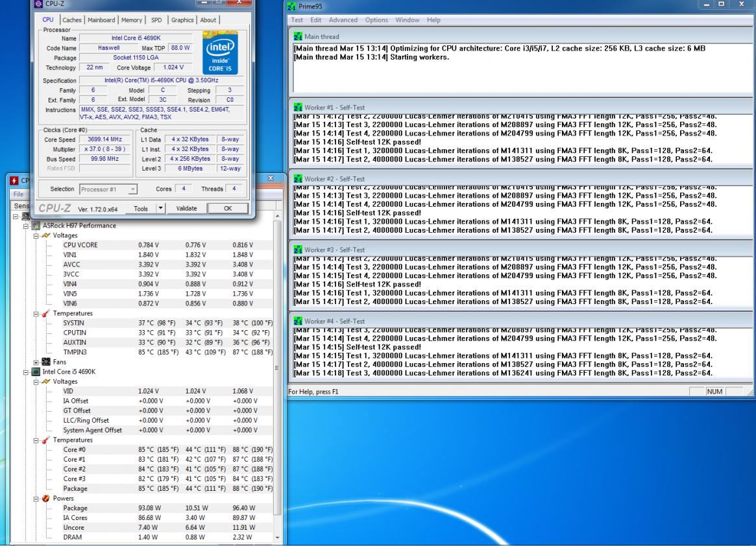Open the Tools dropdown arrow in CPU-Z
The width and height of the screenshot is (756, 546).
[160, 209]
